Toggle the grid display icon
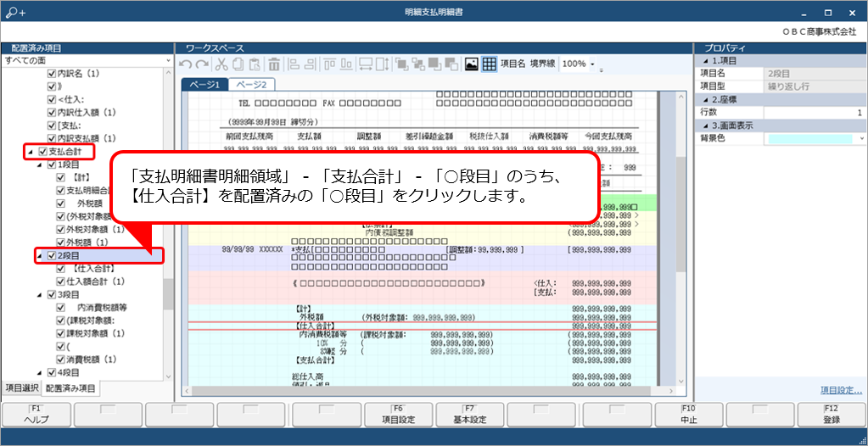The width and height of the screenshot is (868, 446). [489, 64]
